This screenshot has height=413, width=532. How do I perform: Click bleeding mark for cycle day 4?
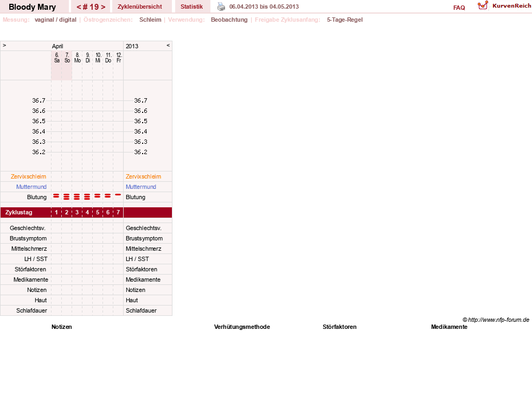pyautogui.click(x=87, y=196)
